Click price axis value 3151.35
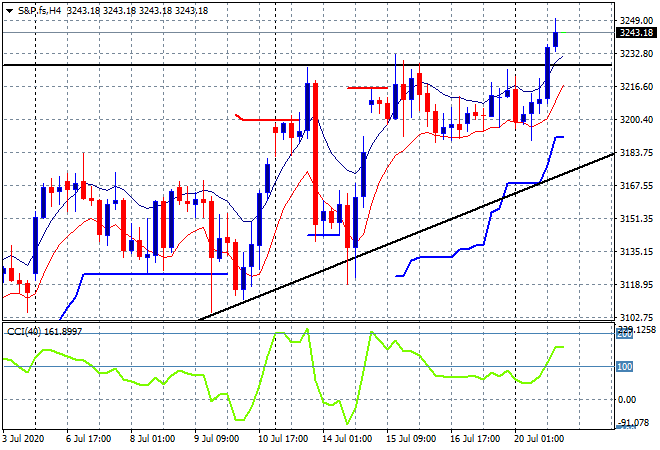The height and width of the screenshot is (450, 660). (x=636, y=218)
